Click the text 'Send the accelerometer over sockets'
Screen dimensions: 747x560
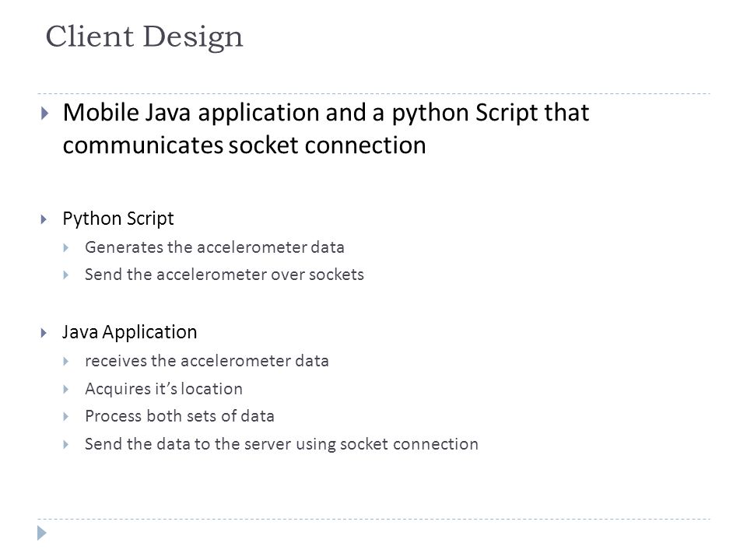224,275
